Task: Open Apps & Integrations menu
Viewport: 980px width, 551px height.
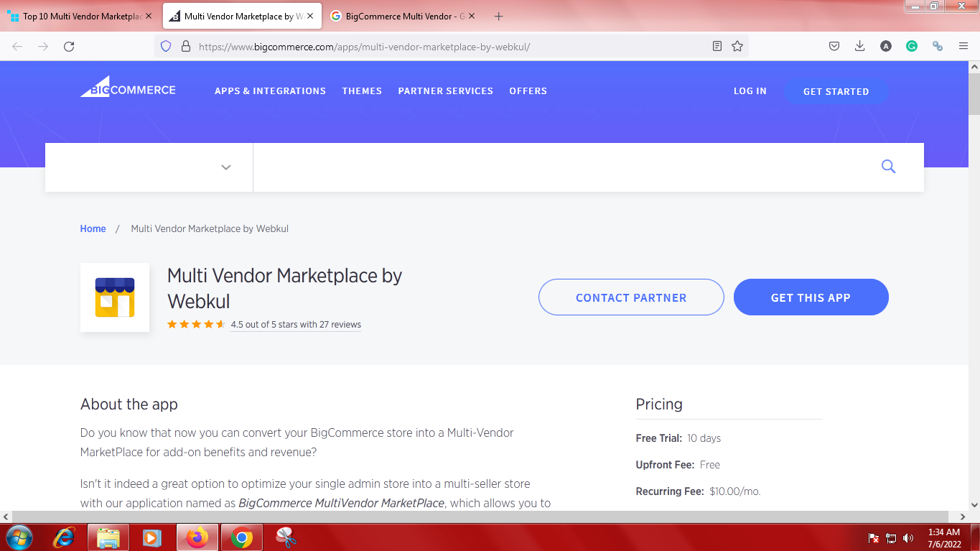Action: 270,91
